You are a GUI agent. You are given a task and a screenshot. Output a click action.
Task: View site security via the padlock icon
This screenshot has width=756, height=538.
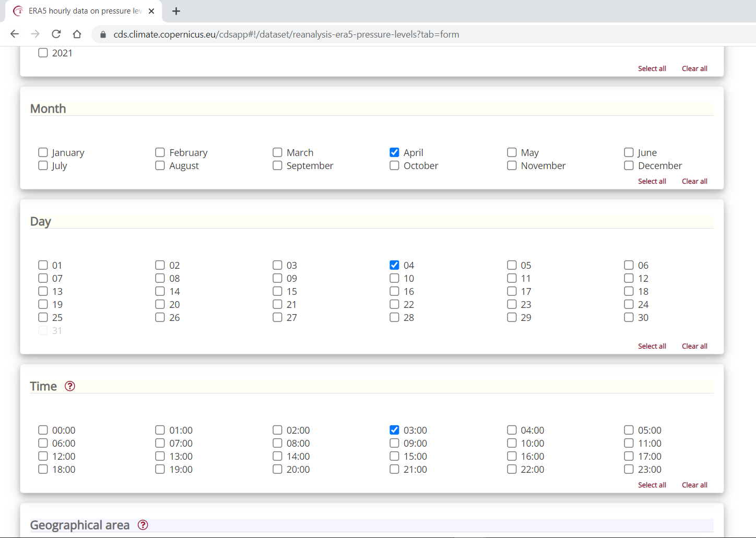tap(103, 34)
